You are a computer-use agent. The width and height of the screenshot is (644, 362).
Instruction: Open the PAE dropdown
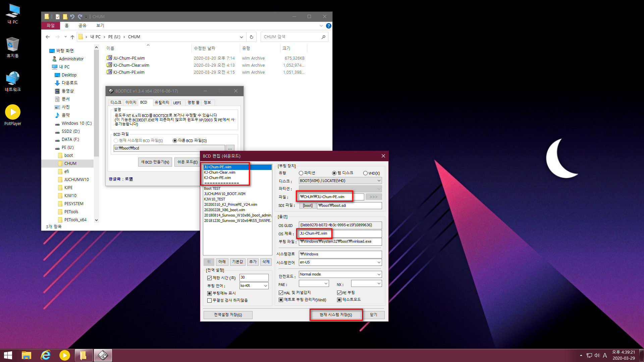pyautogui.click(x=314, y=284)
